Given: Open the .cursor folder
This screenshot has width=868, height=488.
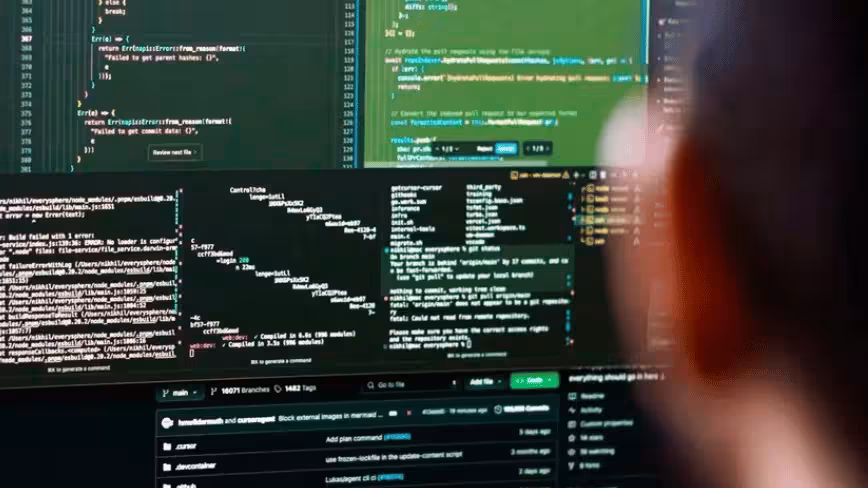Looking at the screenshot, I should [x=186, y=446].
